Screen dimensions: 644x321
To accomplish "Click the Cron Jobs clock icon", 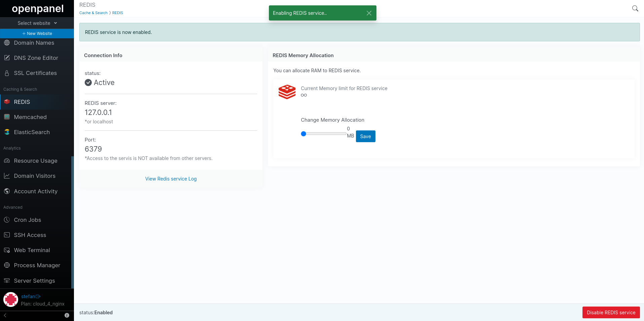I will [7, 220].
